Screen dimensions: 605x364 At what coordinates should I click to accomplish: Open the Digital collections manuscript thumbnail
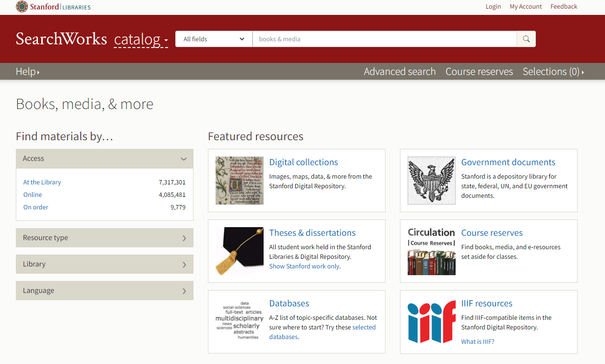(240, 181)
